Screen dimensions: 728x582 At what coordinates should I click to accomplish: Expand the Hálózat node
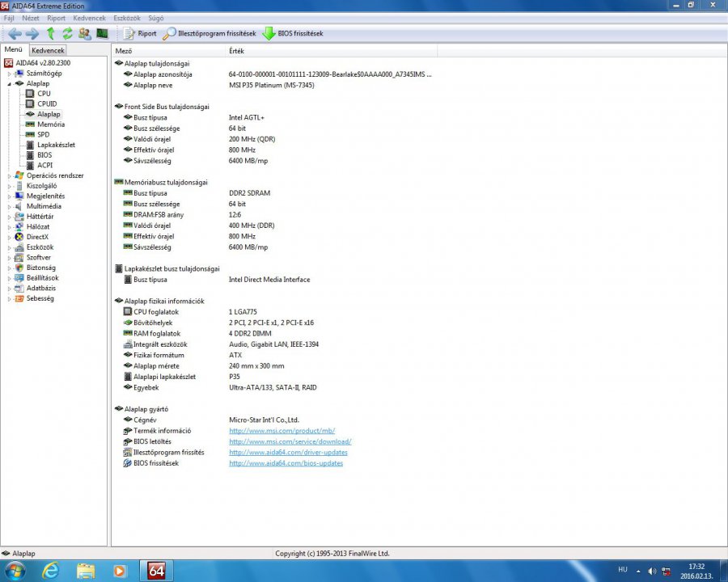(x=9, y=227)
